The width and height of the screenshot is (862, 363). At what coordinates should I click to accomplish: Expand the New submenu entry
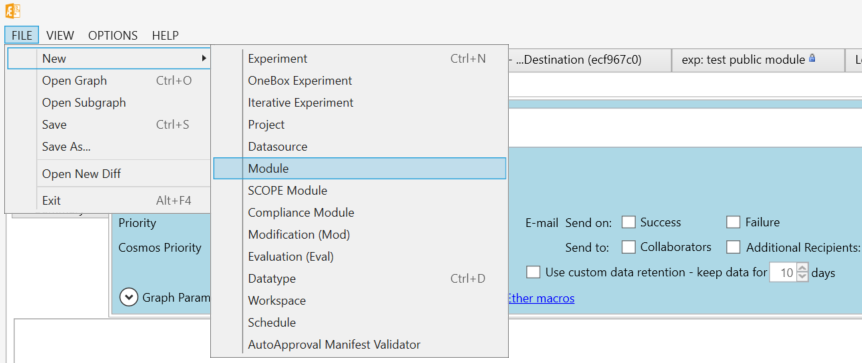click(109, 58)
